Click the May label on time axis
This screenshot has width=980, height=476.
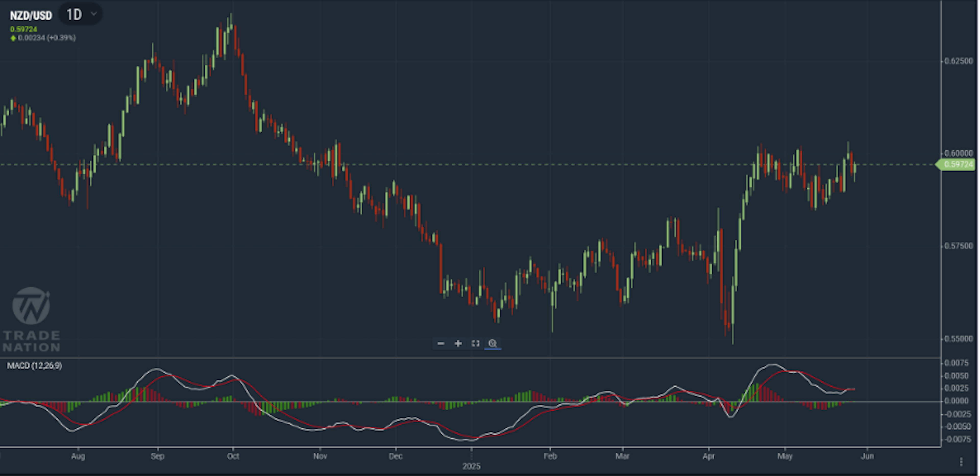coord(785,456)
